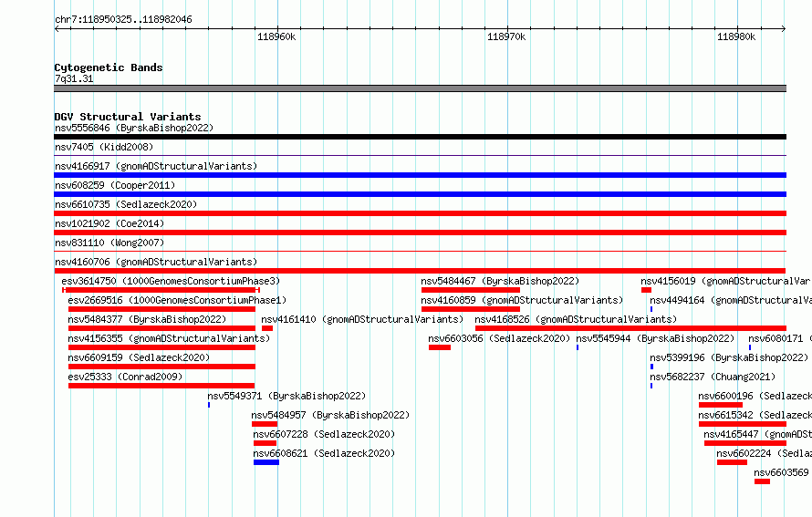Open nsv4160706 (gnomADStructuralVariants) label

coord(156,262)
